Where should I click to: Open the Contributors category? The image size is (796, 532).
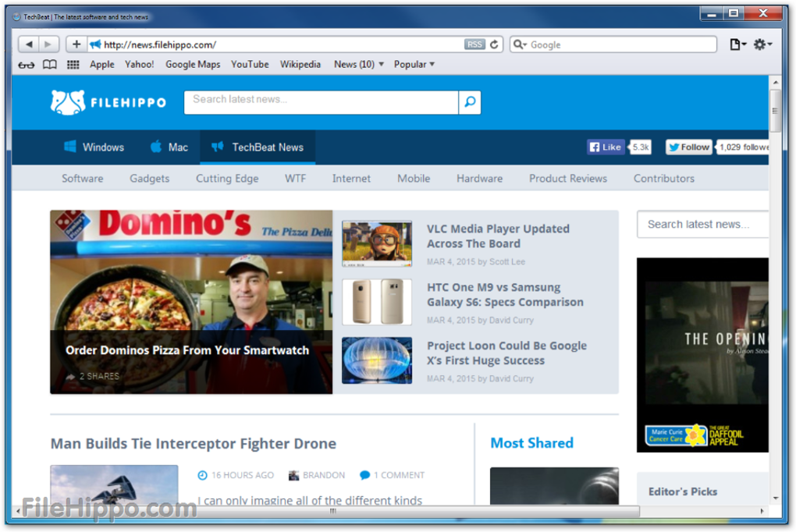[664, 179]
